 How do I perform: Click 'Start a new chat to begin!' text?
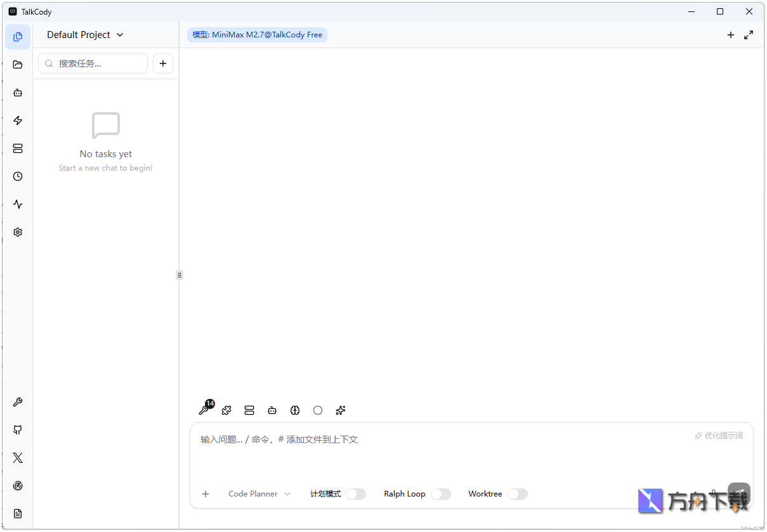[106, 168]
